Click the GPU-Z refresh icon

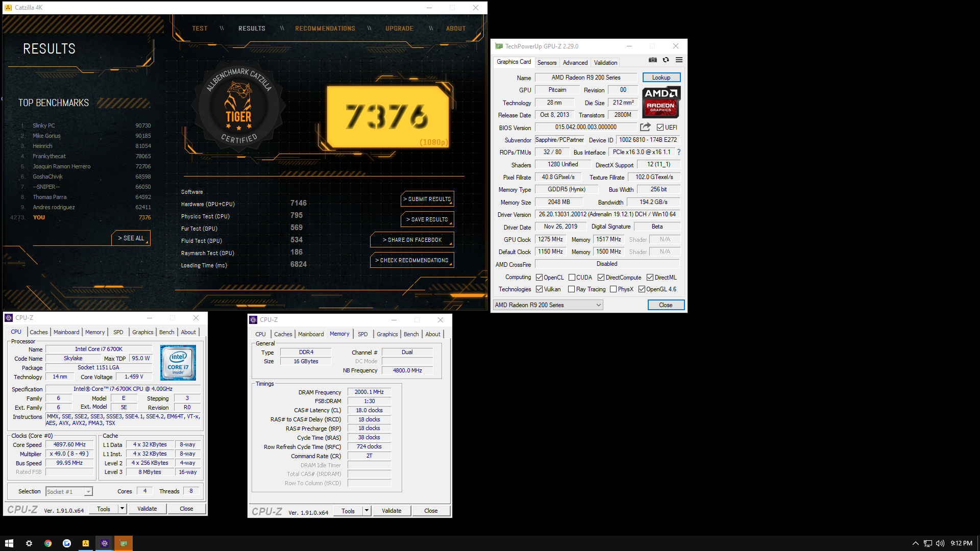pyautogui.click(x=666, y=60)
